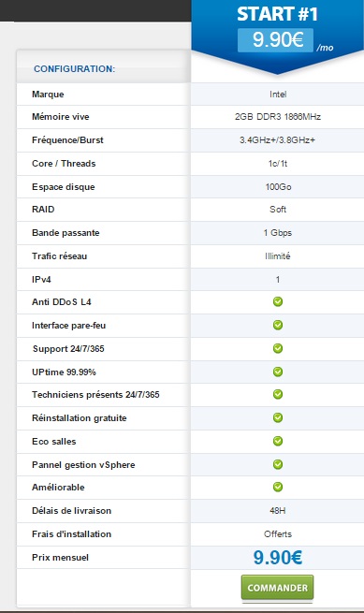
Task: Click the 1c/1t value
Action: pyautogui.click(x=278, y=164)
